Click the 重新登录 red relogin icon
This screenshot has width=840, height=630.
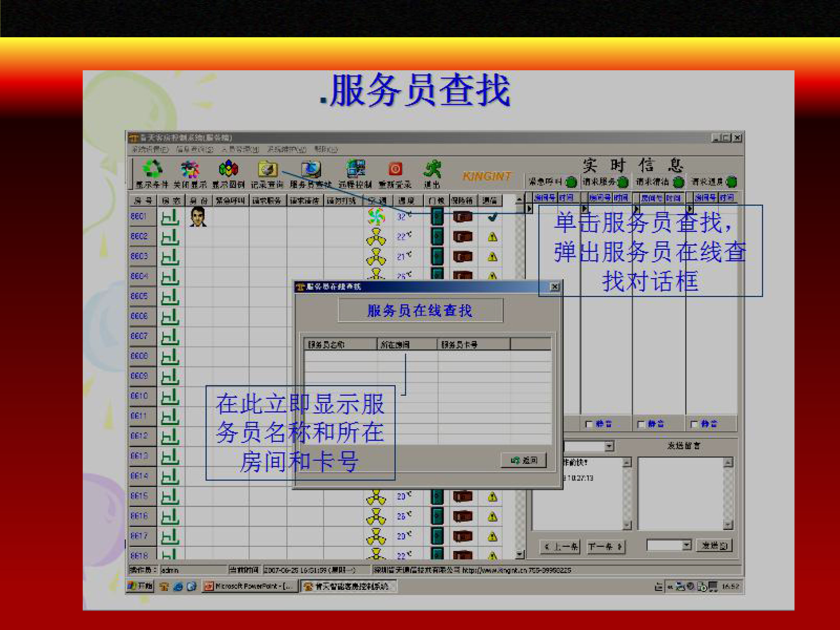click(395, 169)
